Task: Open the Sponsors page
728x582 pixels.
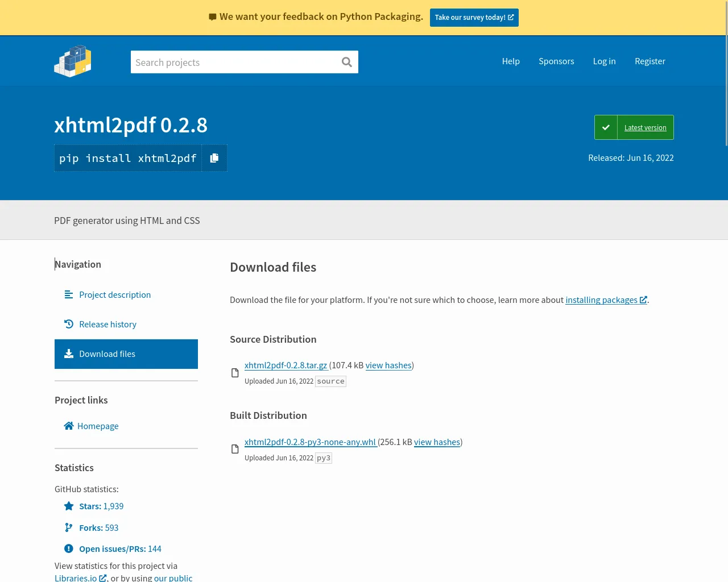Action: click(x=556, y=61)
